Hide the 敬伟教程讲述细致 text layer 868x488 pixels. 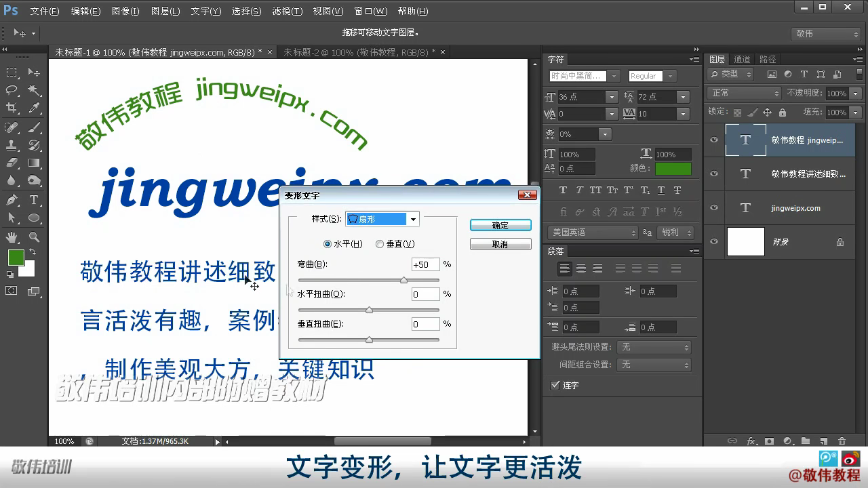714,174
